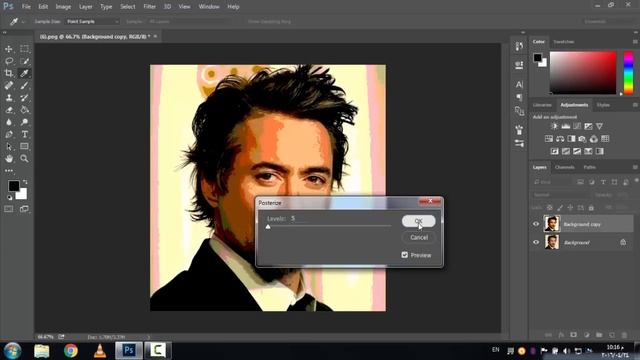
Task: Select the History Brush tool
Action: click(24, 98)
